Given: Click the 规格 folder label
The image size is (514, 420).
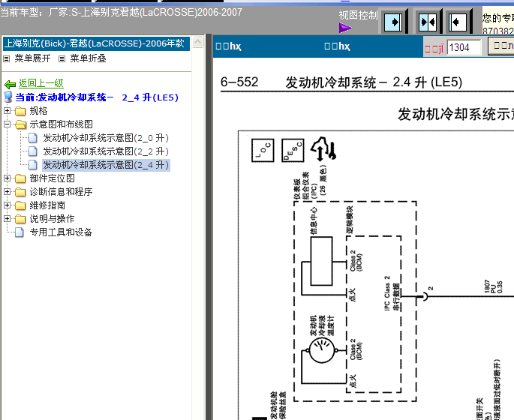Looking at the screenshot, I should 39,111.
